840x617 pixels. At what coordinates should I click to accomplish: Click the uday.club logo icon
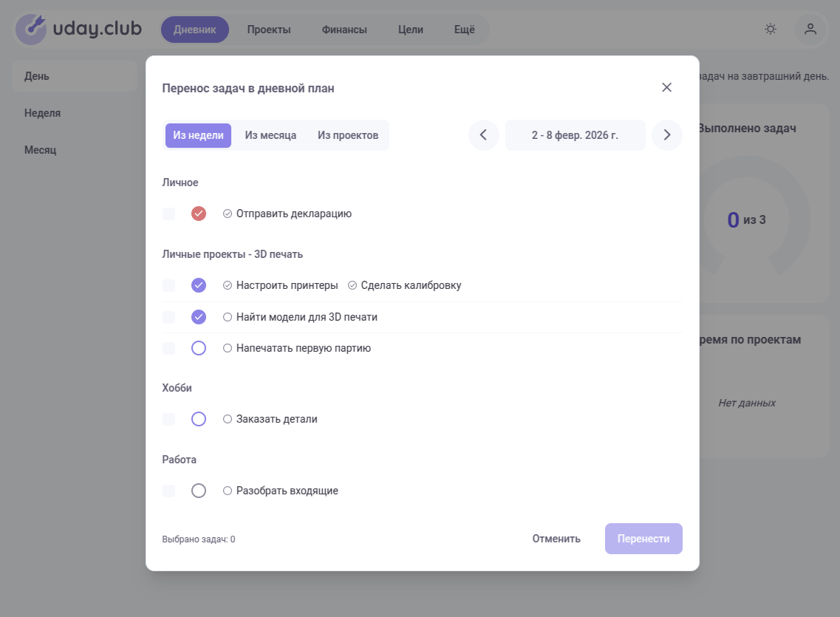point(31,29)
